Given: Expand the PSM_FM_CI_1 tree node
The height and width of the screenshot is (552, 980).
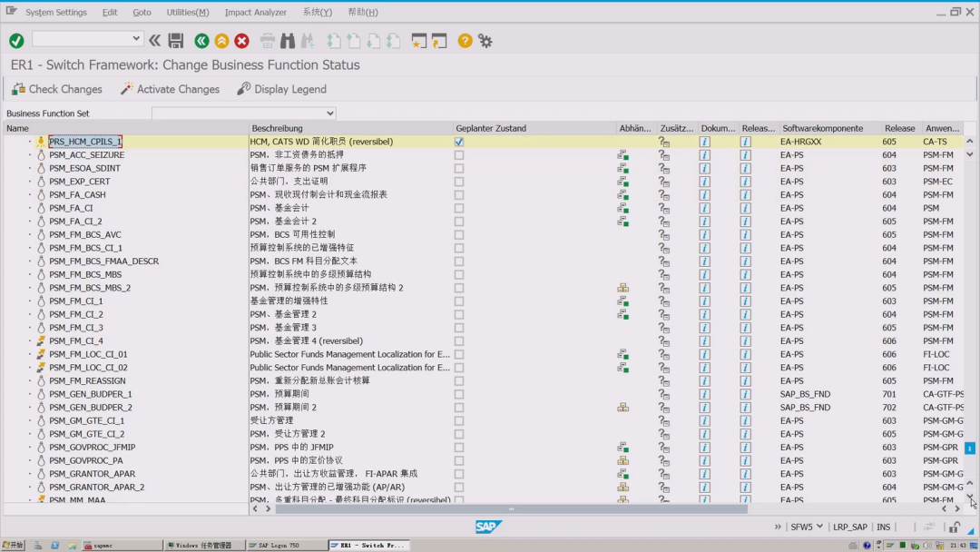Looking at the screenshot, I should (x=29, y=301).
